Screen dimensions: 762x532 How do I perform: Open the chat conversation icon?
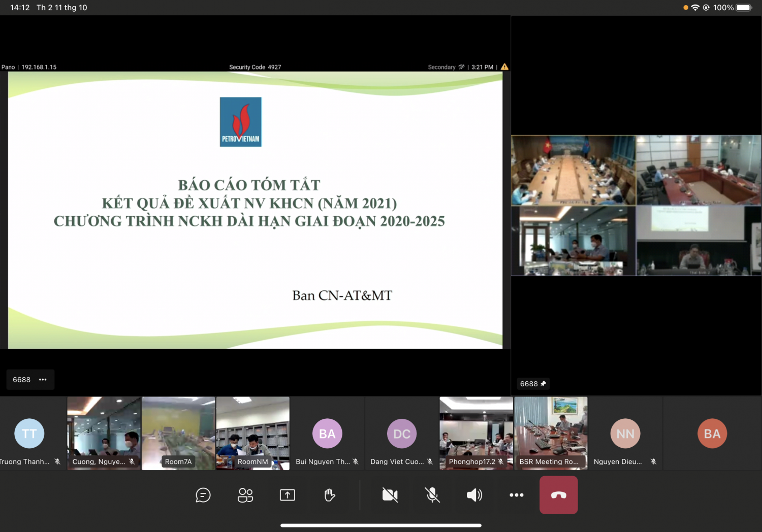pyautogui.click(x=203, y=495)
